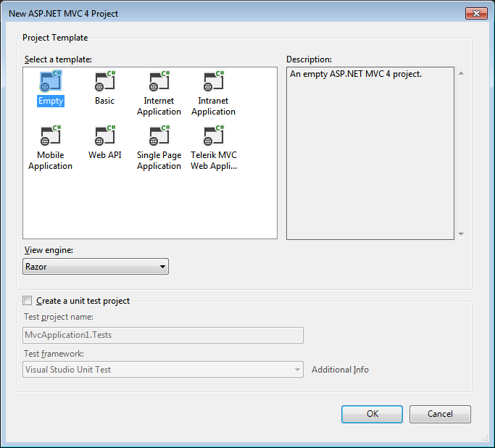
Task: Expand the Test framework dropdown
Action: tap(163, 370)
